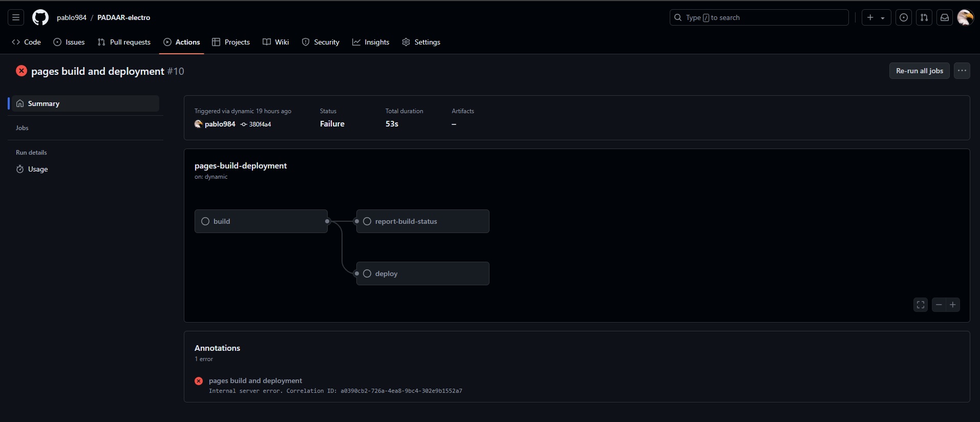Switch to the Actions tab
Image resolution: width=980 pixels, height=422 pixels.
(x=182, y=42)
